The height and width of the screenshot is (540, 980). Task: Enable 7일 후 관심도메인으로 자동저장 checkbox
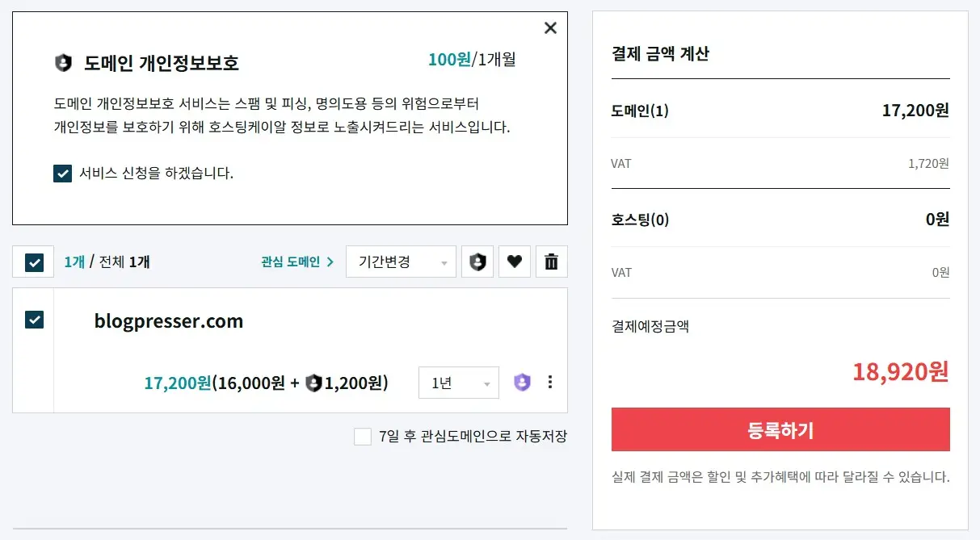pyautogui.click(x=363, y=437)
